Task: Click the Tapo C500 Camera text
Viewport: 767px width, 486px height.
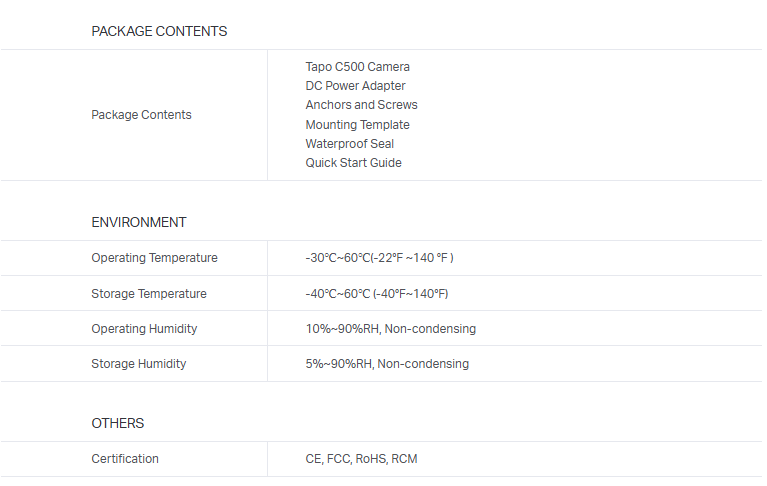Action: 357,67
